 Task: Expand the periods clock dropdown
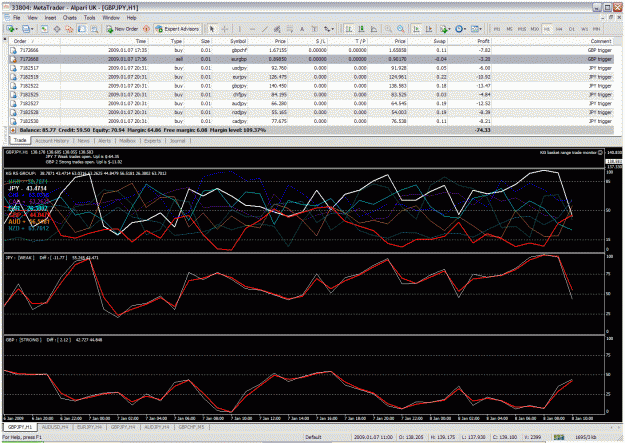(x=465, y=29)
